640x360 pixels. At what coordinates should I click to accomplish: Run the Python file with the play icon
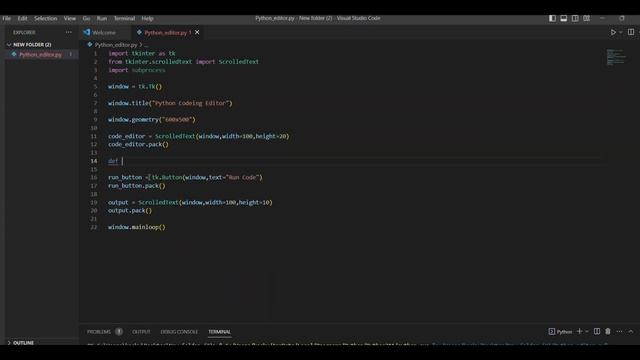pyautogui.click(x=613, y=32)
